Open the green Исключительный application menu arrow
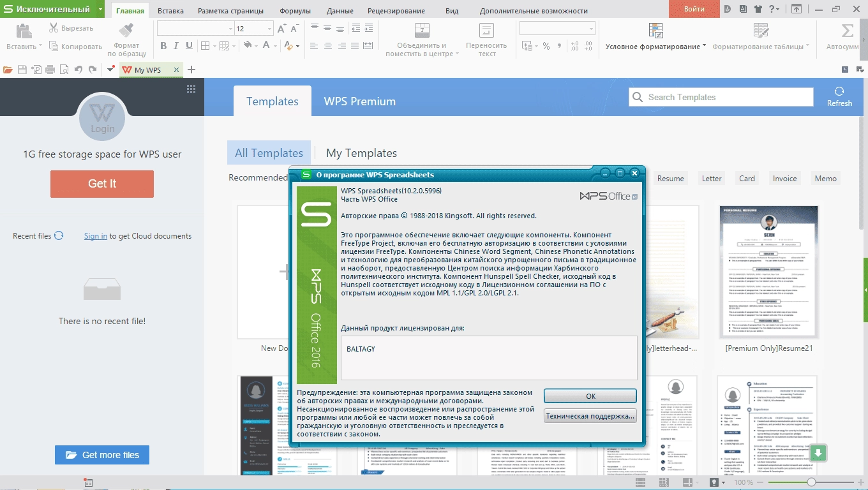 101,9
